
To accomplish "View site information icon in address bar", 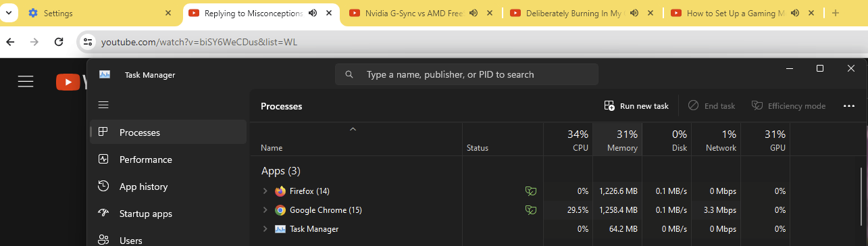I will tap(87, 42).
